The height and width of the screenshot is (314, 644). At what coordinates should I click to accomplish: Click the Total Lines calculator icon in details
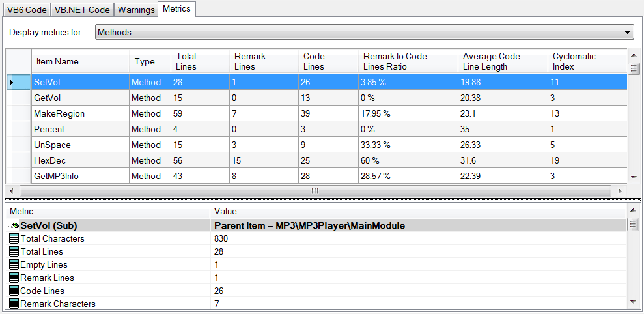[x=14, y=251]
